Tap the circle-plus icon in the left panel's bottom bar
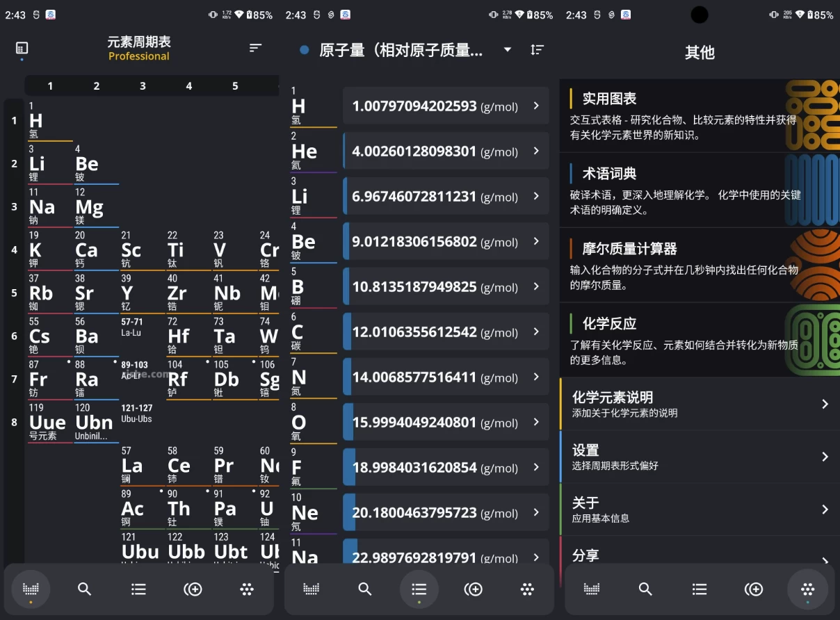 193,589
